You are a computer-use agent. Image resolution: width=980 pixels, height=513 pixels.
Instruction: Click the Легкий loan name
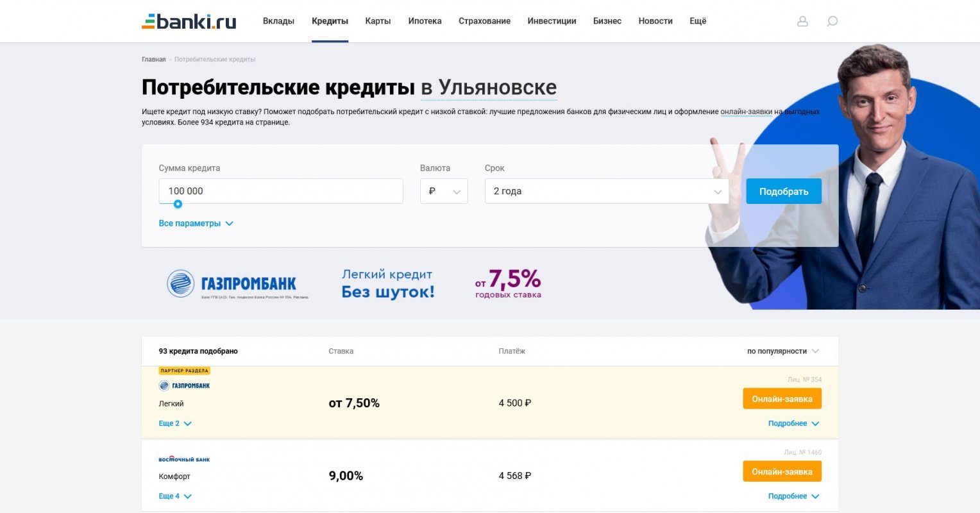[x=171, y=403]
